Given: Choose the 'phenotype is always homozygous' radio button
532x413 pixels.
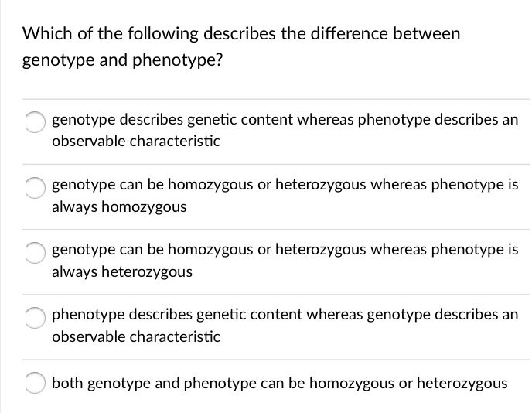Looking at the screenshot, I should click(33, 186).
